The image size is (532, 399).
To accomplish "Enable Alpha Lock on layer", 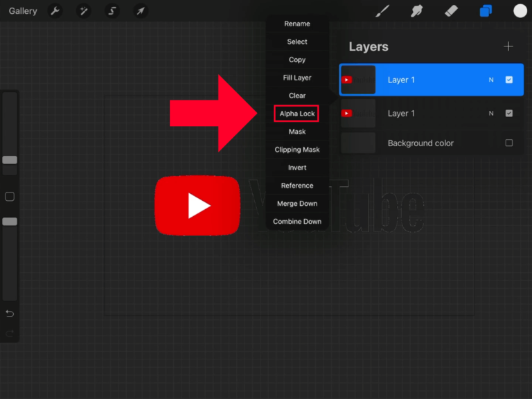I will [x=297, y=114].
